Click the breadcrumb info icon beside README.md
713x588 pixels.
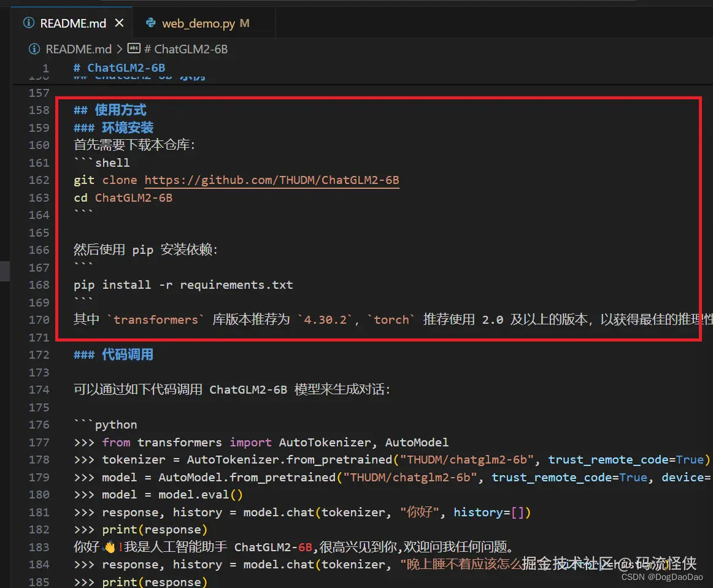[34, 48]
